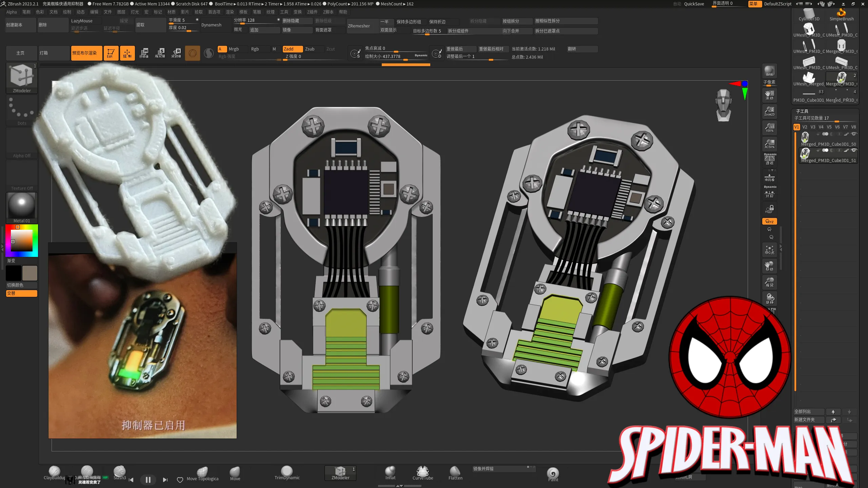This screenshot has height=488, width=868.
Task: Toggle eye visibility for Merged_PM3D_Cube3D1_51
Action: [x=854, y=150]
